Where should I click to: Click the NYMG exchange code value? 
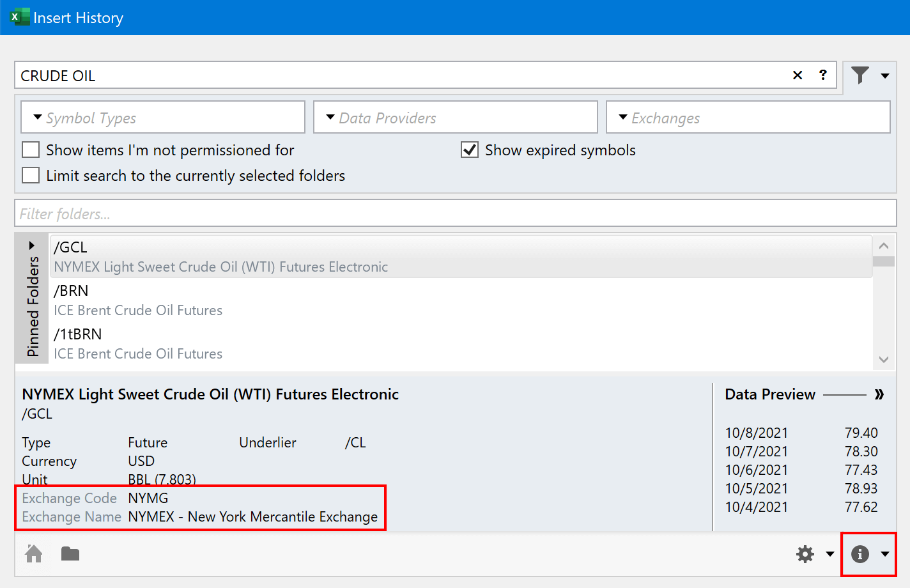click(148, 498)
